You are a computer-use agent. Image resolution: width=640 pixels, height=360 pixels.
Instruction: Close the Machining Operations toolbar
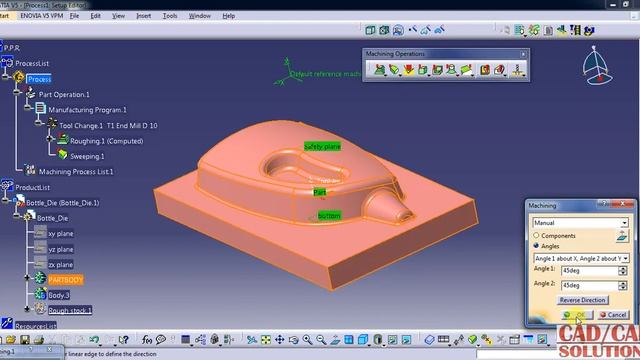[x=523, y=54]
